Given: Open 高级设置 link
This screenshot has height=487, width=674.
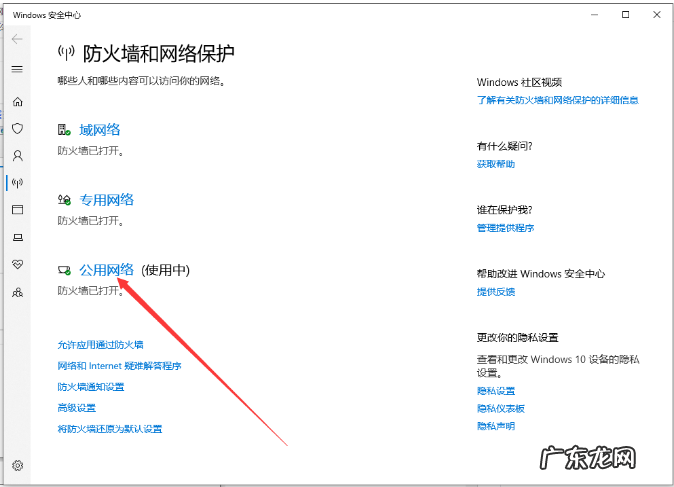Looking at the screenshot, I should 77,408.
